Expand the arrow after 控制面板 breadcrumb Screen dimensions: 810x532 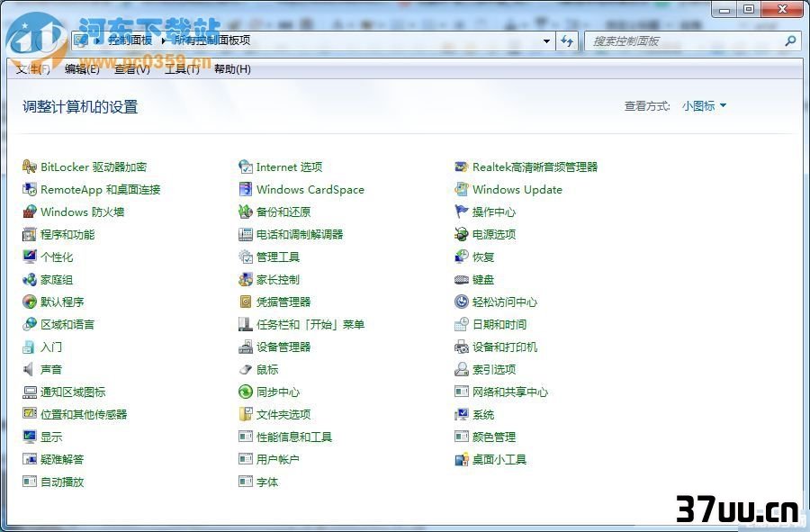click(x=163, y=41)
